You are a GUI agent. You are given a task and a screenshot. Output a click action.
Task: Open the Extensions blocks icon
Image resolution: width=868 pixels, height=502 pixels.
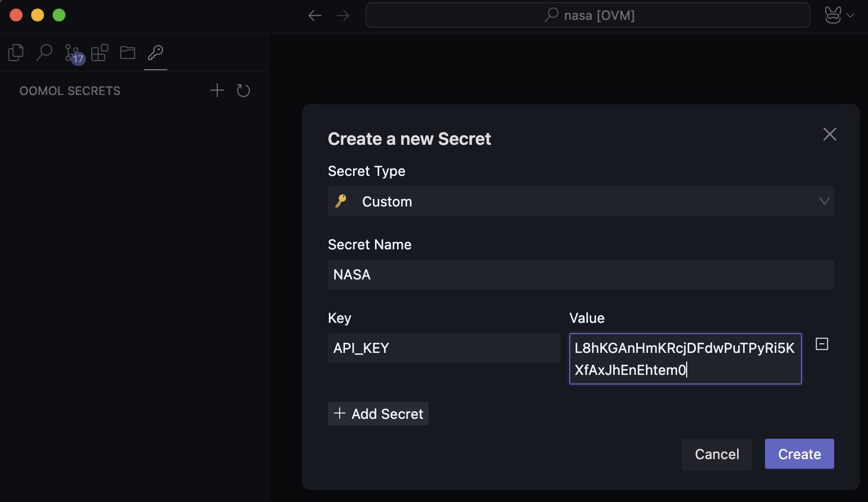[x=100, y=53]
